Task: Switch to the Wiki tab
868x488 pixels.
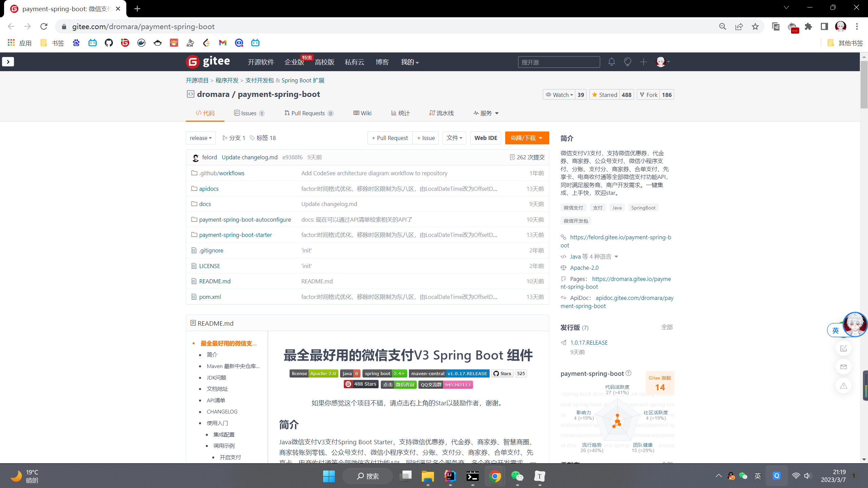Action: click(362, 113)
